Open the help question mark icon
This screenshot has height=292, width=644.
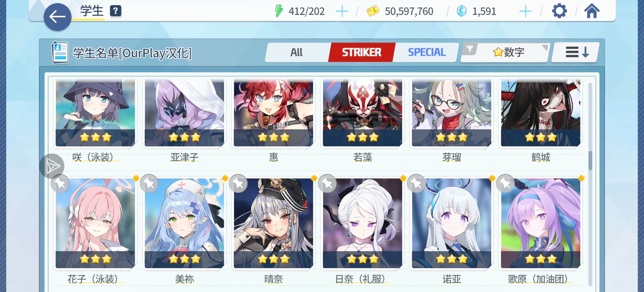(x=116, y=11)
